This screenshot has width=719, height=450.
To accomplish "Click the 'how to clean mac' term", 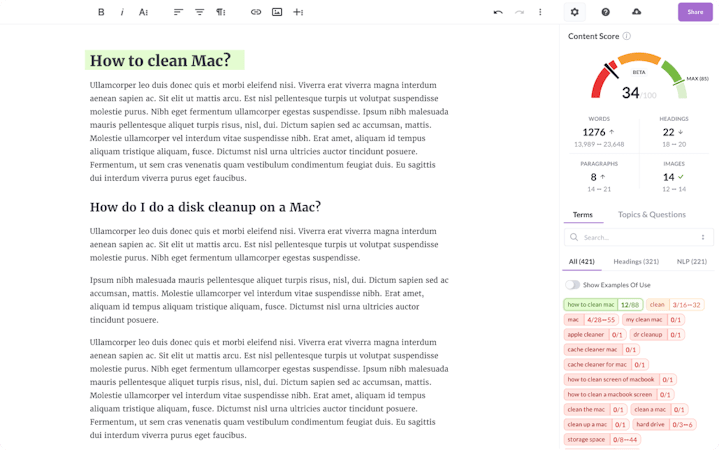I will (603, 305).
